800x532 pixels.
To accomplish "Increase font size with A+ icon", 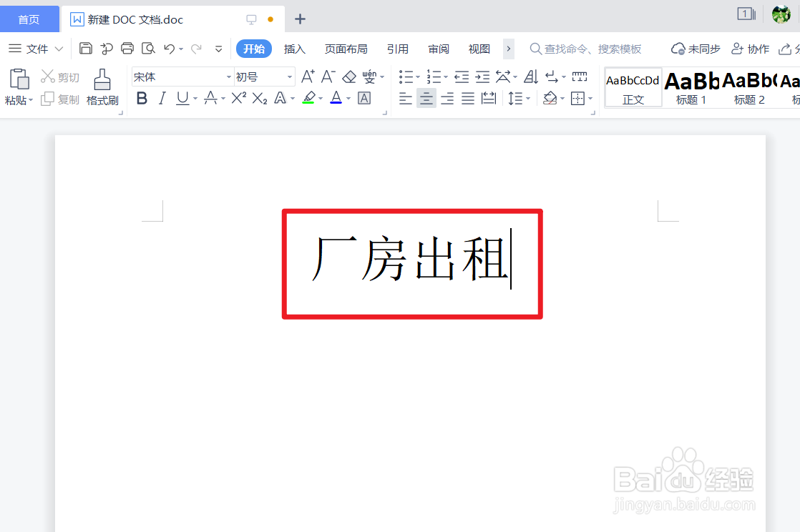I will pos(308,77).
